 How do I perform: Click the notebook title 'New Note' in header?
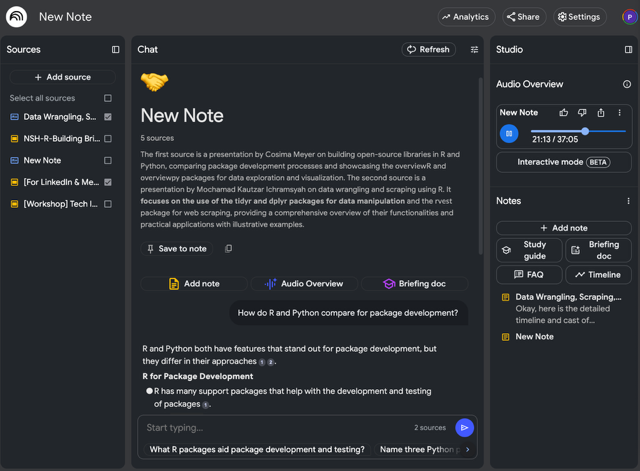click(65, 17)
